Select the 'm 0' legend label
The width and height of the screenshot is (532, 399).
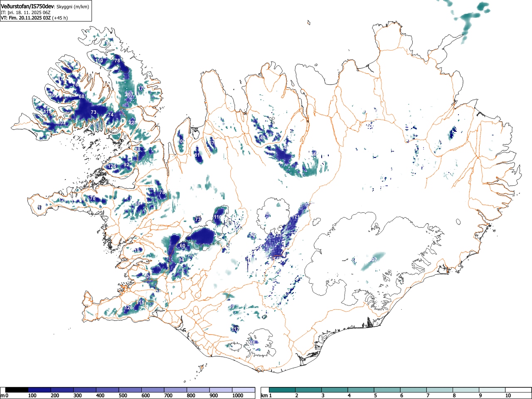(x=5, y=396)
